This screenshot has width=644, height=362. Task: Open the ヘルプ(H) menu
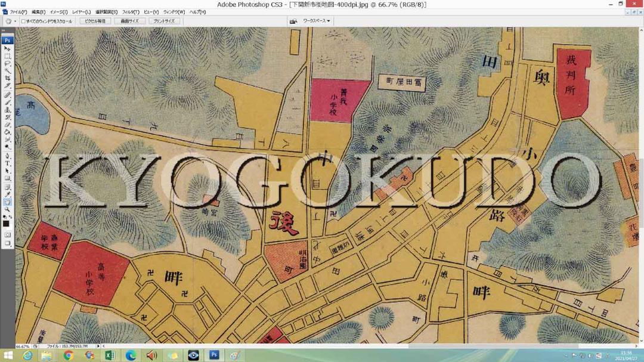(197, 12)
